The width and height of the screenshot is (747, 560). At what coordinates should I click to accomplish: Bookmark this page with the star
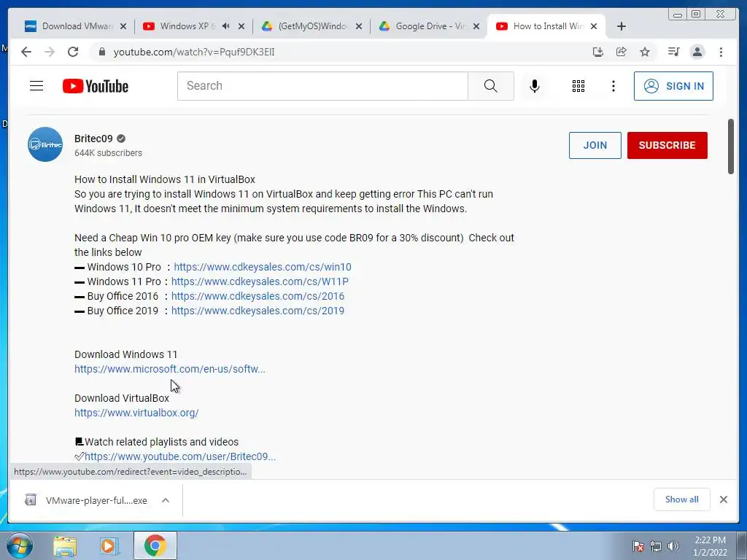coord(645,52)
